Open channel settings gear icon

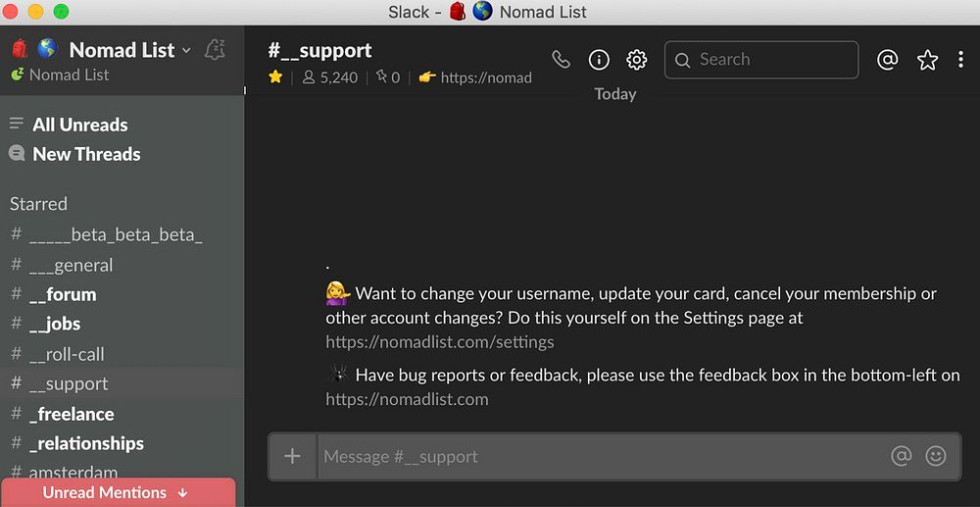coord(637,60)
